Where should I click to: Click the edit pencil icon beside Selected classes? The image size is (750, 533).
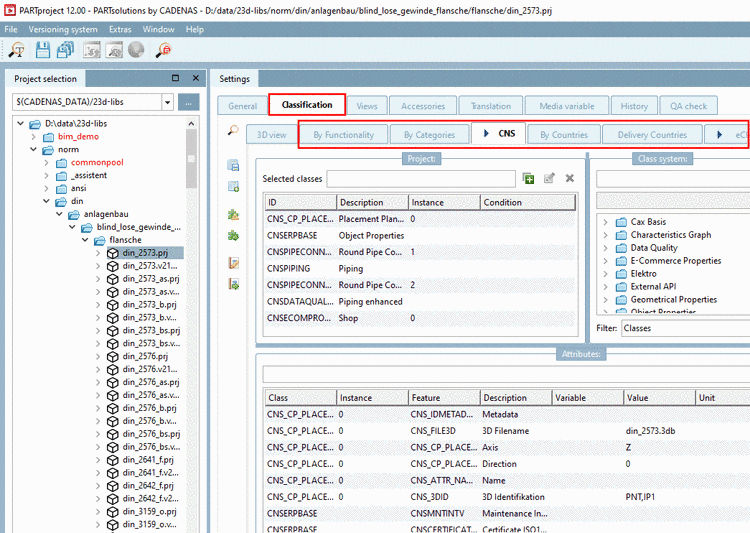549,178
